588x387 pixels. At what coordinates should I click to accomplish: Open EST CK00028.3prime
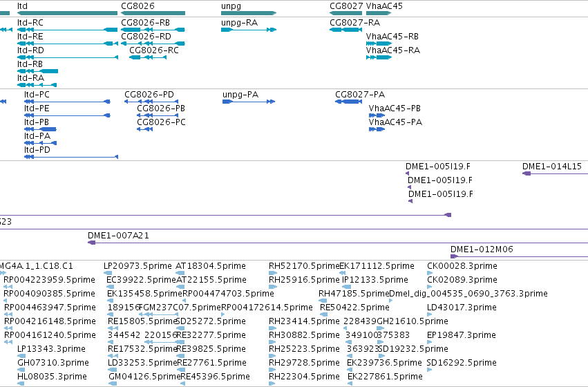click(462, 266)
